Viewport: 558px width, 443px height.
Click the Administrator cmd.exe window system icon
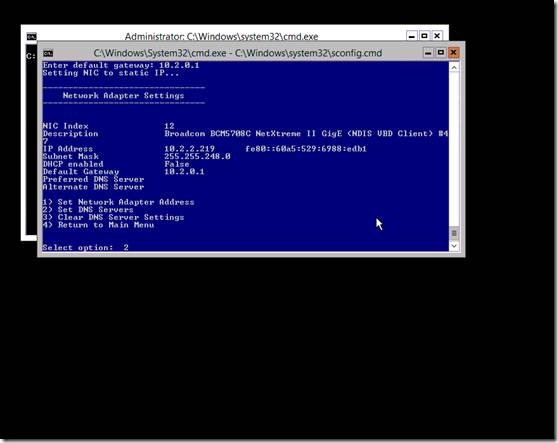tap(31, 36)
